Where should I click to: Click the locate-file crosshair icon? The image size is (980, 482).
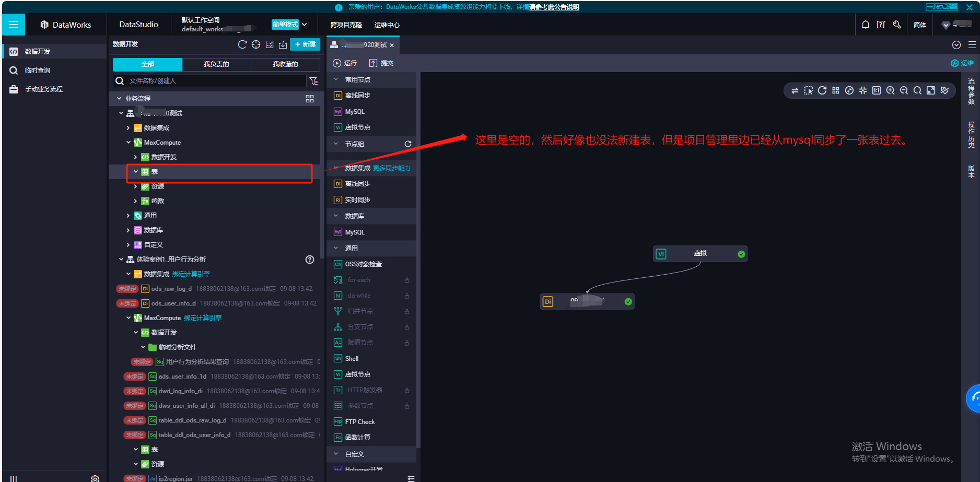click(256, 44)
